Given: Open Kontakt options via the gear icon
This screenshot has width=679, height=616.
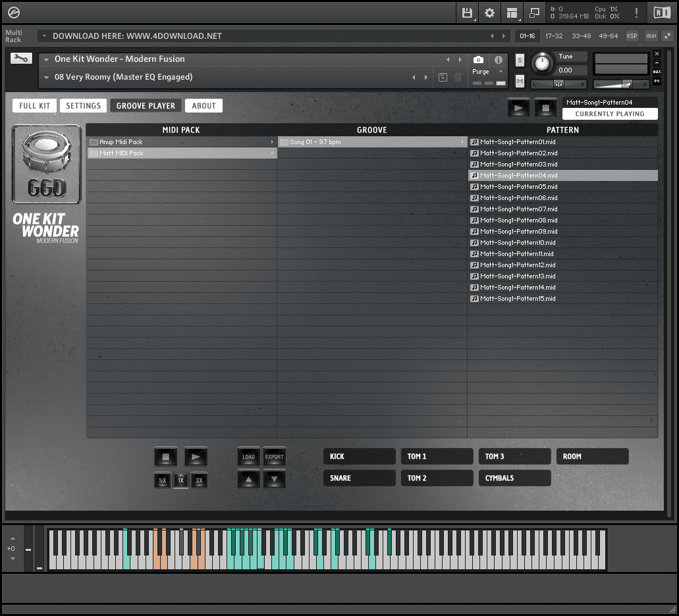Looking at the screenshot, I should (x=489, y=13).
